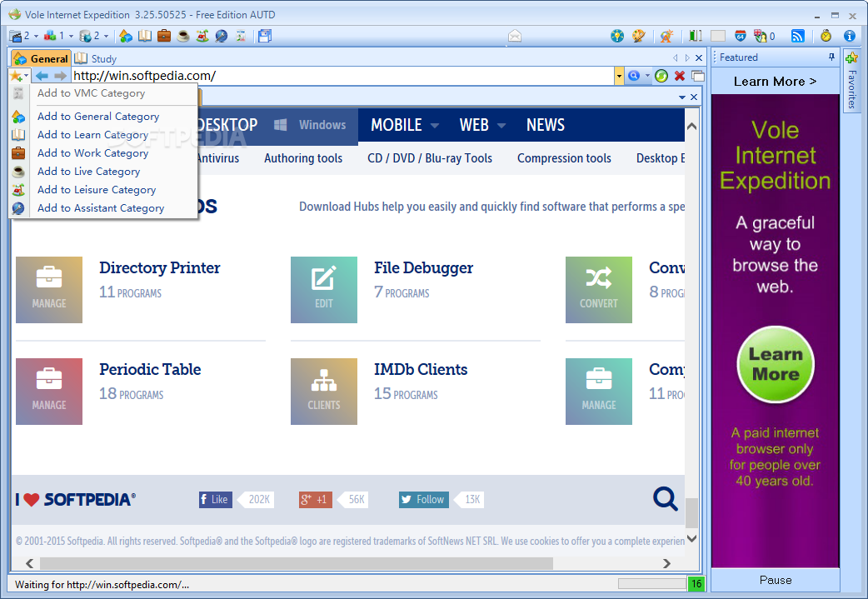Screen dimensions: 868x599
Task: Click the paint palette theme icon
Action: pos(639,36)
